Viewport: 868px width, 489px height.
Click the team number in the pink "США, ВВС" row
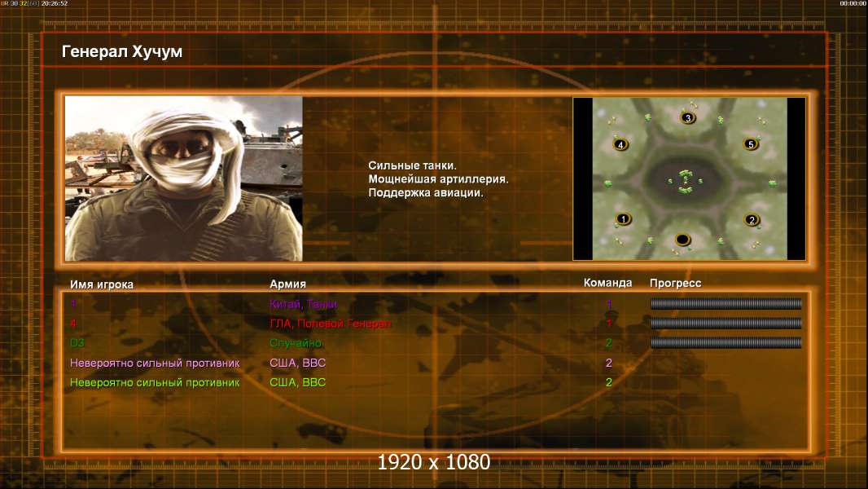[x=609, y=363]
